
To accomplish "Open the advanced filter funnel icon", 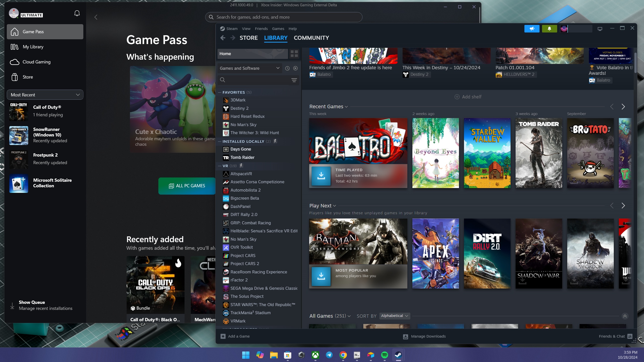I will pos(294,80).
